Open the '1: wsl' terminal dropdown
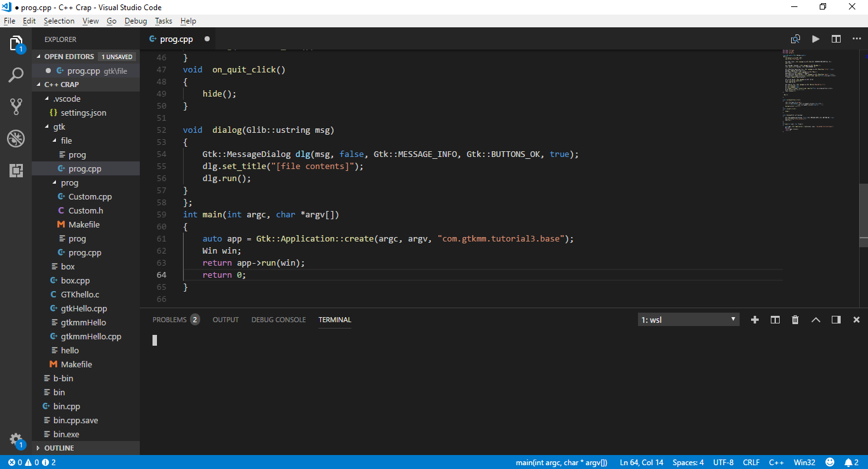868x469 pixels. click(688, 320)
